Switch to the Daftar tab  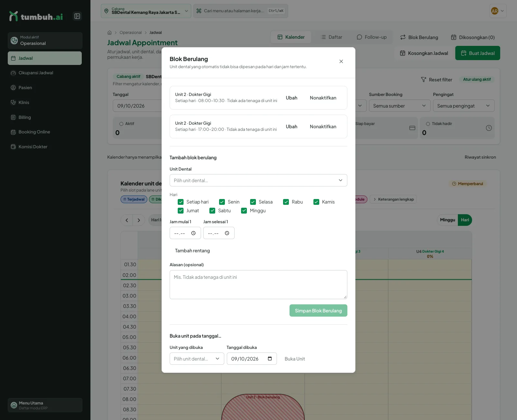click(331, 37)
